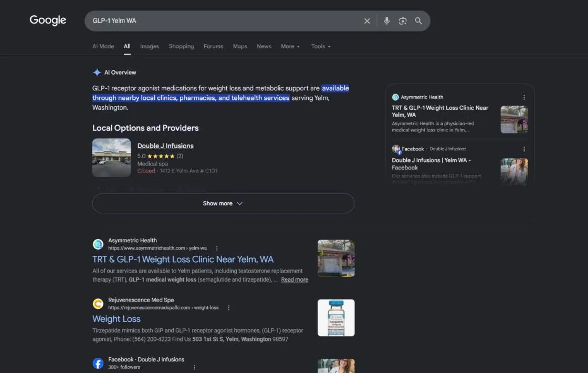The width and height of the screenshot is (588, 373).
Task: Switch to Images tab
Action: tap(150, 47)
